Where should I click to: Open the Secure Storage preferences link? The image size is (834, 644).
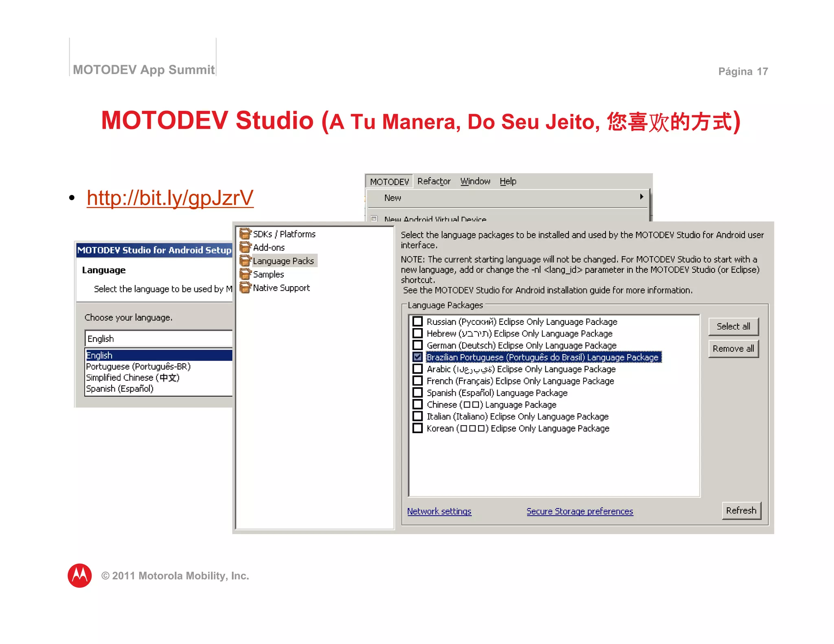[x=579, y=511]
